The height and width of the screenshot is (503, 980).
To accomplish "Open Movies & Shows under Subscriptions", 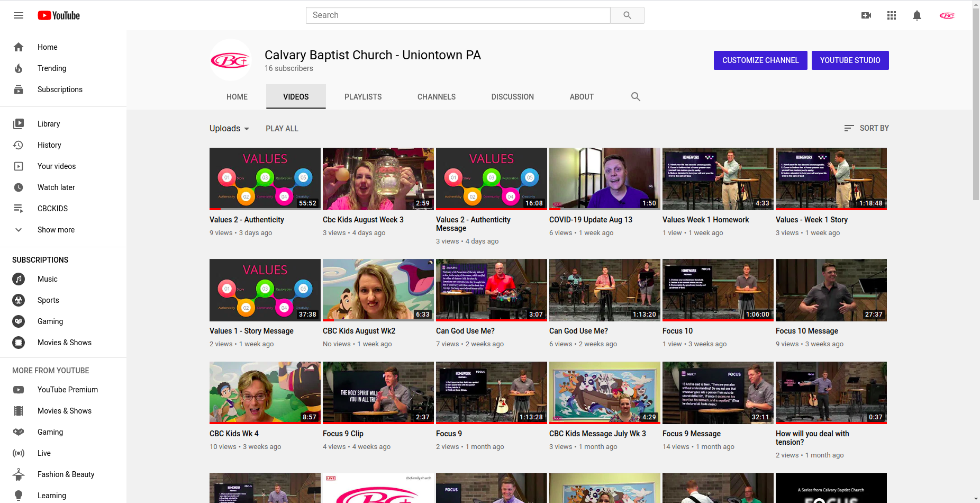I will pos(63,343).
